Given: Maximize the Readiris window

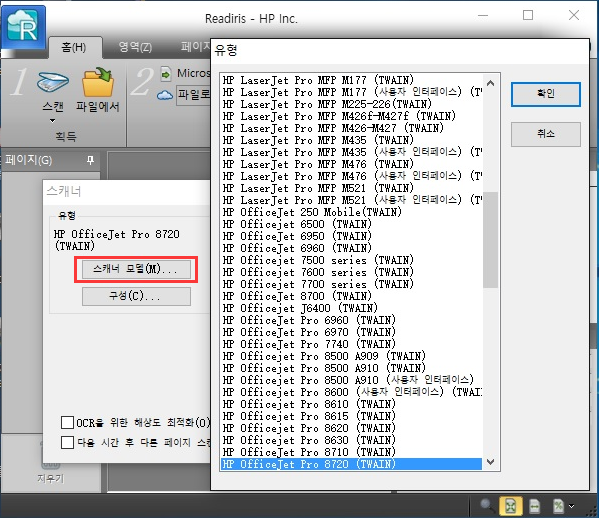Looking at the screenshot, I should [x=528, y=15].
